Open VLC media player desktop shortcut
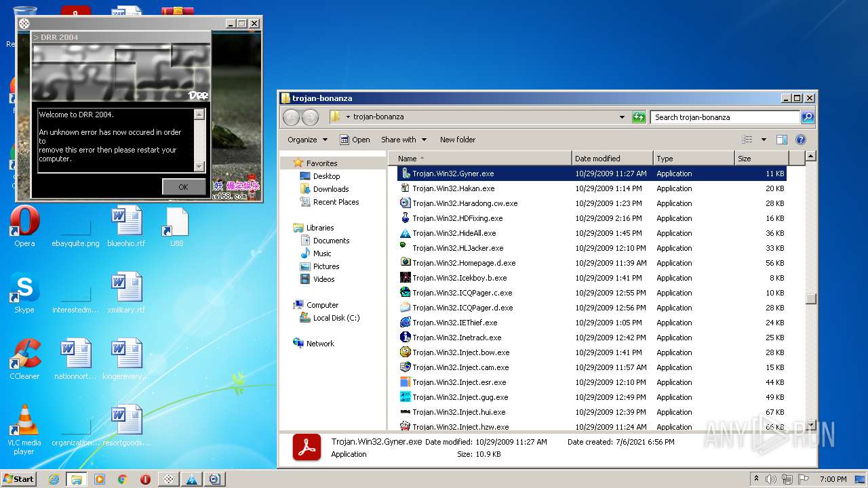 (24, 430)
